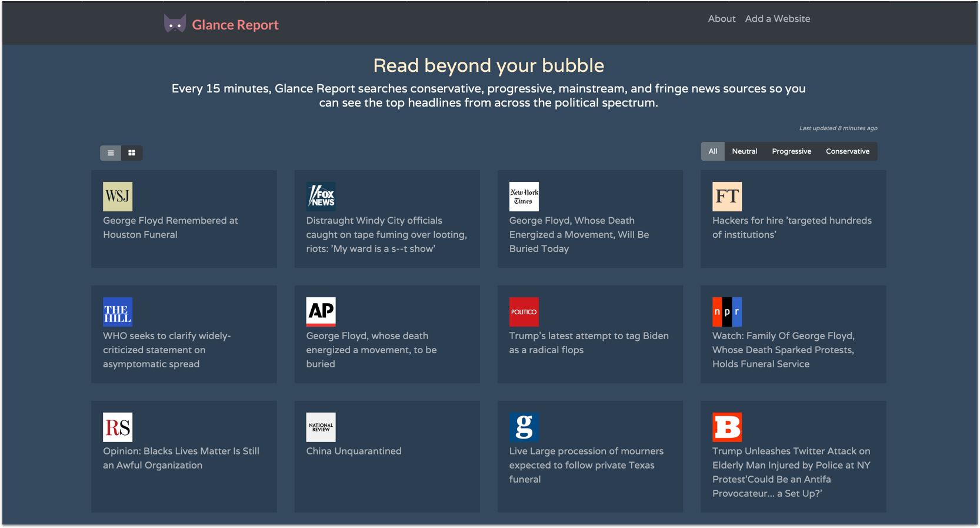Open 'Live Large procession of mourners' headline
Image resolution: width=980 pixels, height=528 pixels.
pyautogui.click(x=586, y=465)
